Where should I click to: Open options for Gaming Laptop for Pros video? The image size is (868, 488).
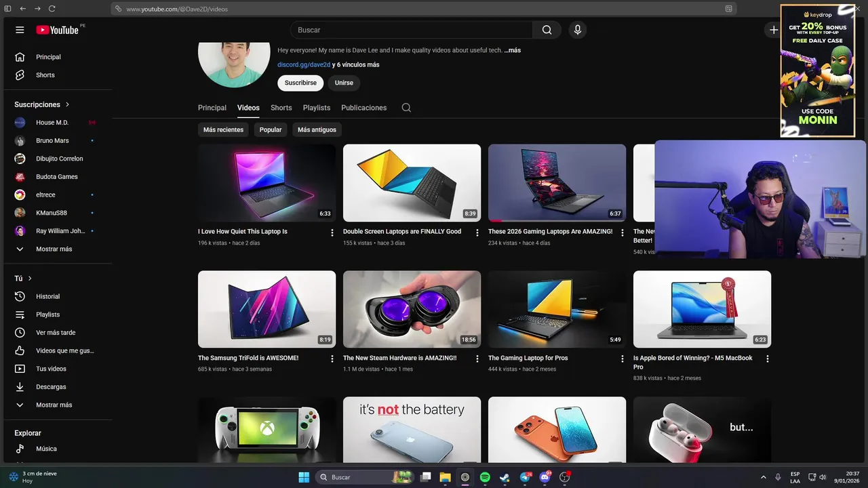coord(622,359)
